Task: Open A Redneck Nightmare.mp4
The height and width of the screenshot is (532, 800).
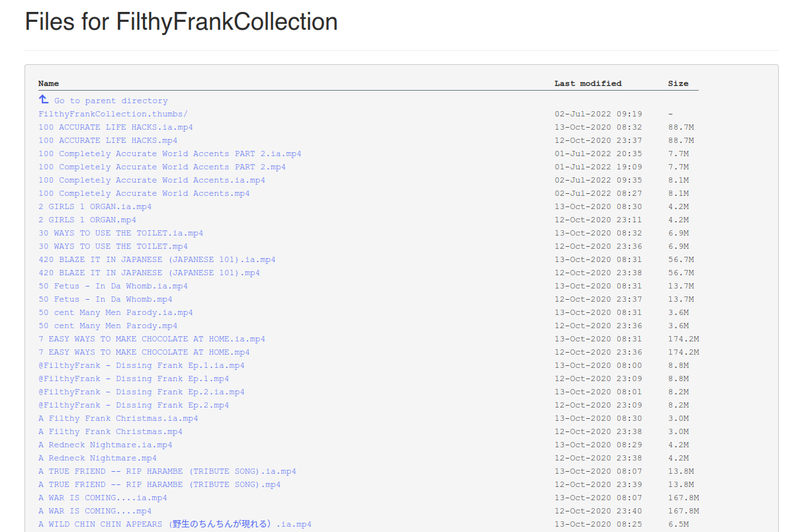Action: pyautogui.click(x=97, y=458)
